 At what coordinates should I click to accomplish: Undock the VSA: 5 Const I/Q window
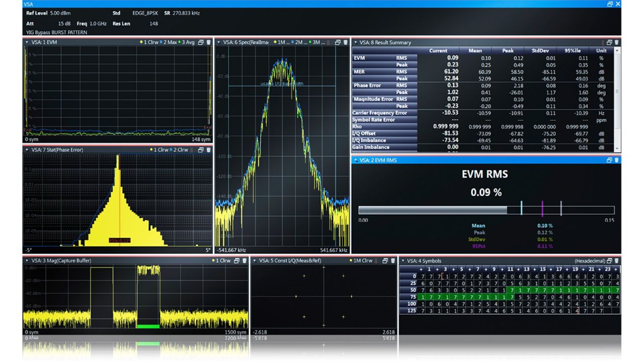tap(385, 260)
